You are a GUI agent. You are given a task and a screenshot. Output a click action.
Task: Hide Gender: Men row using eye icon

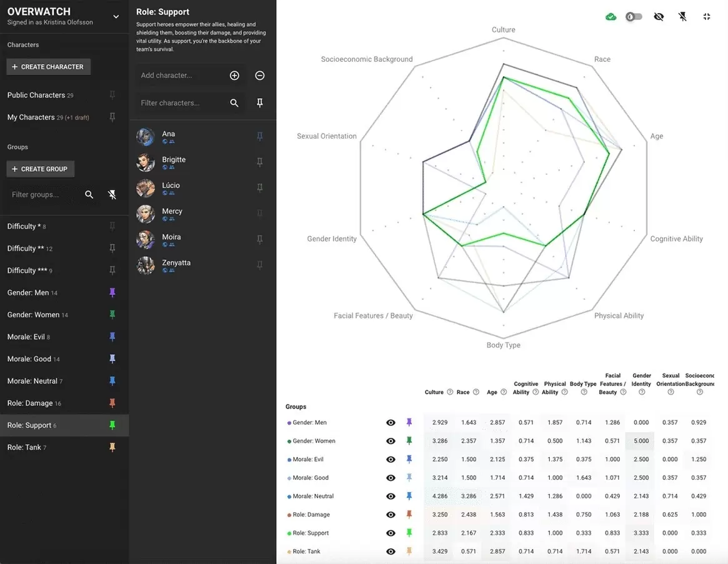[391, 423]
